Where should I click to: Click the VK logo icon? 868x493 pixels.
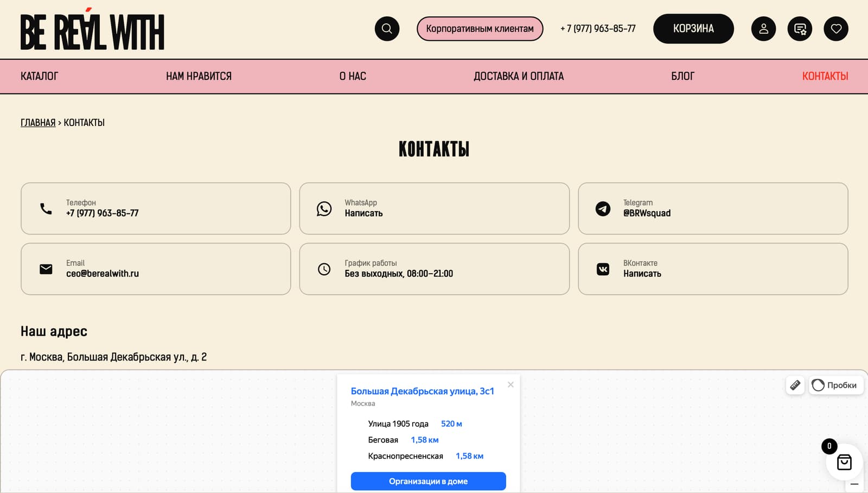click(x=603, y=269)
